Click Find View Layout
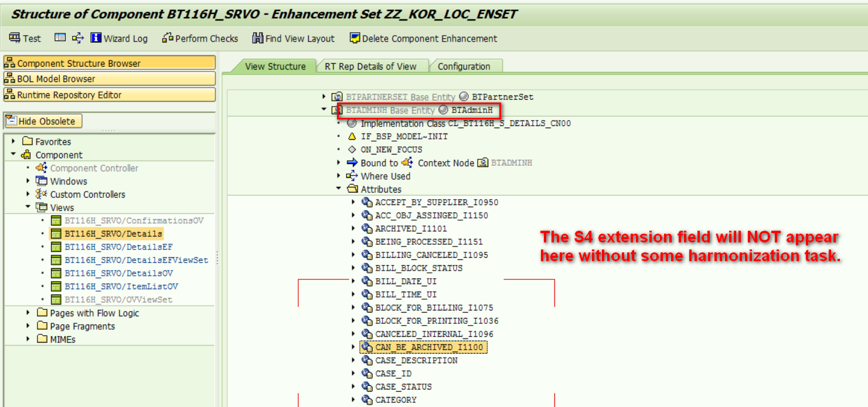Image resolution: width=868 pixels, height=407 pixels. click(294, 38)
